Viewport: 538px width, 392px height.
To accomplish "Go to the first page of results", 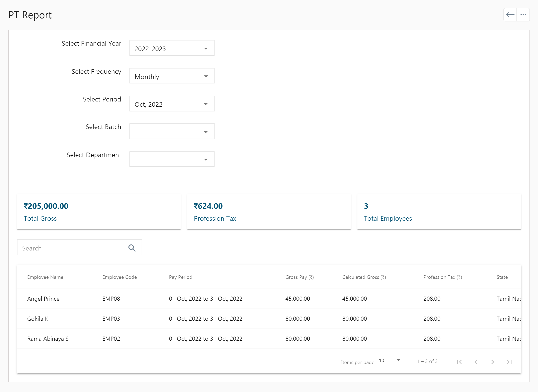I will [459, 362].
